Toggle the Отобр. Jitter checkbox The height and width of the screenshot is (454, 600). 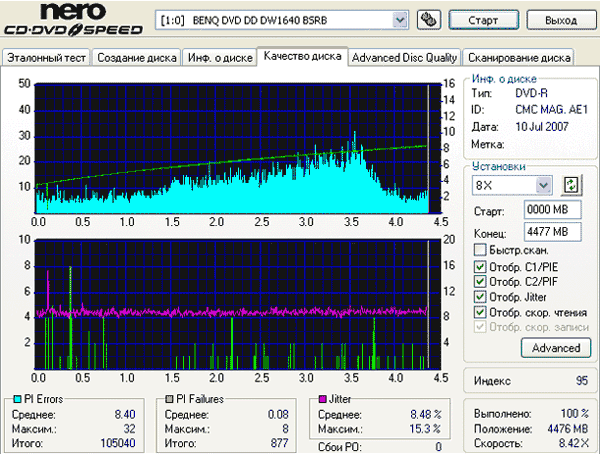(x=480, y=297)
